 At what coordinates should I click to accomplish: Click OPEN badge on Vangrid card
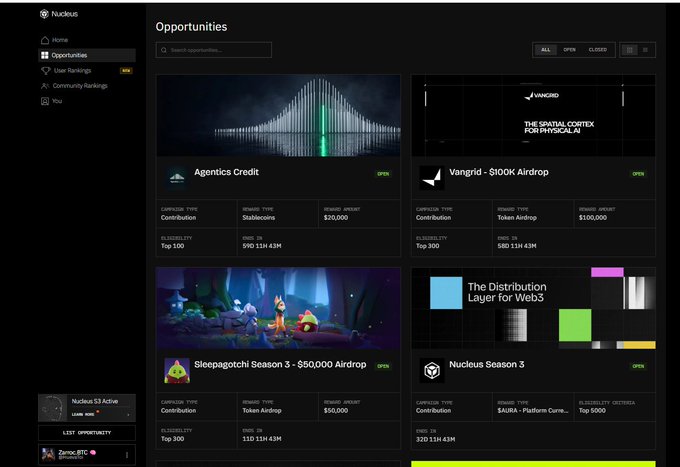[638, 174]
